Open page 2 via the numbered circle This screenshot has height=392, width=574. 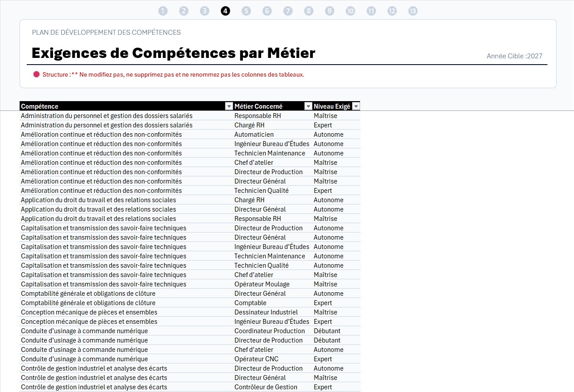coord(184,11)
